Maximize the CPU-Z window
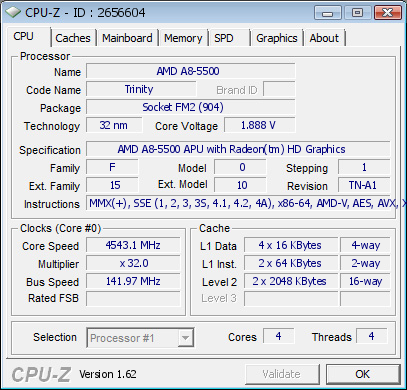 pos(357,13)
